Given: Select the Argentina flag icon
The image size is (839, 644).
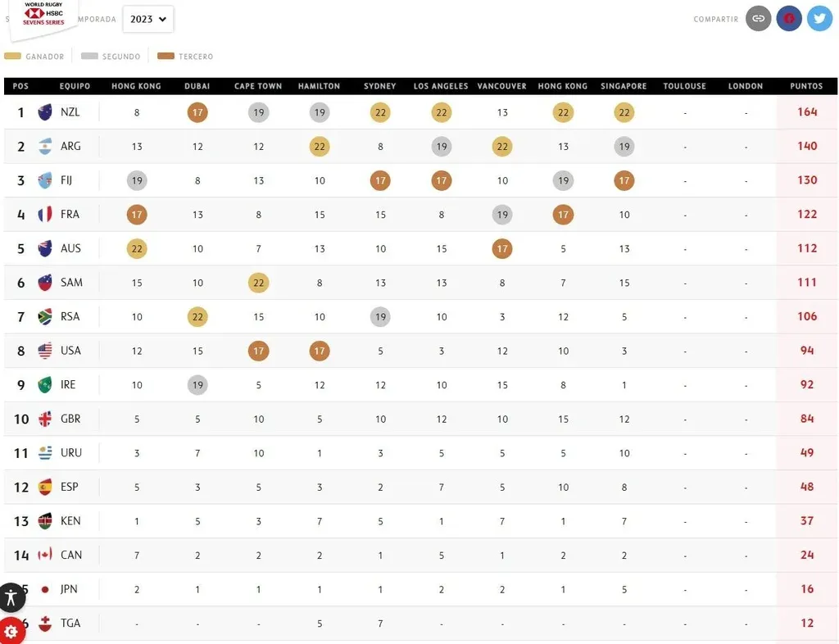Looking at the screenshot, I should [x=45, y=147].
